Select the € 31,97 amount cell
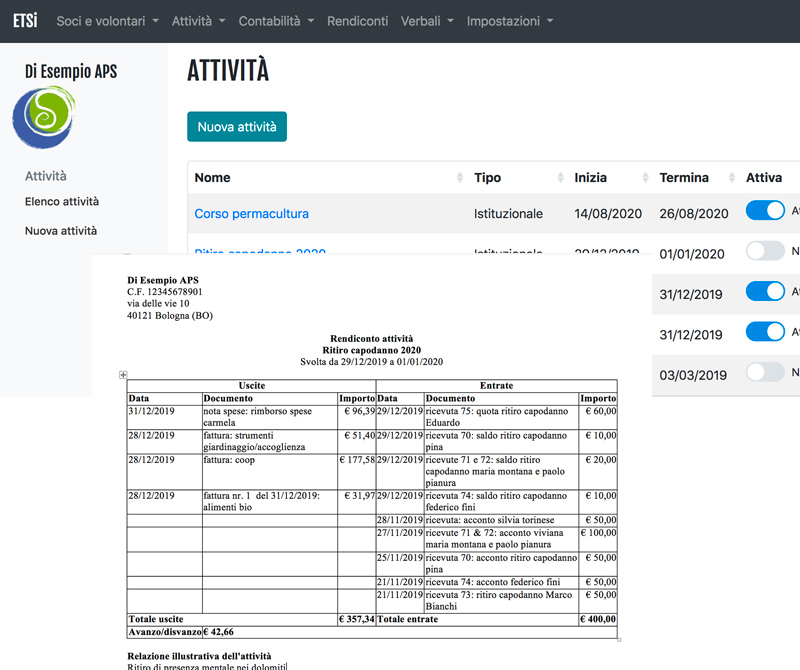Image resolution: width=800 pixels, height=670 pixels. (357, 502)
